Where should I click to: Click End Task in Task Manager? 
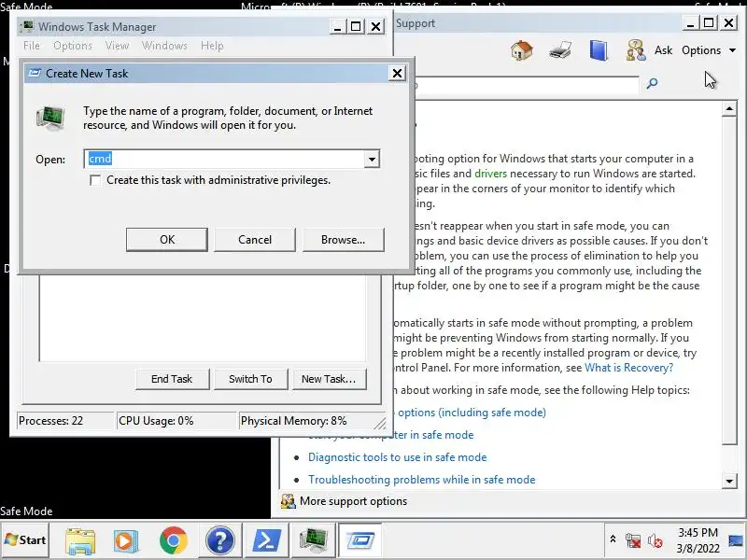(x=172, y=379)
